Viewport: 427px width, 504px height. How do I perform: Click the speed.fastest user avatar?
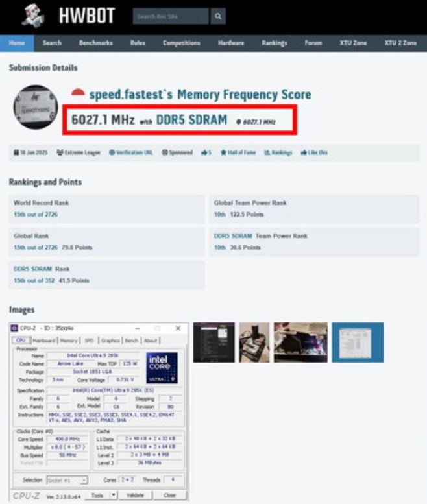tap(35, 107)
